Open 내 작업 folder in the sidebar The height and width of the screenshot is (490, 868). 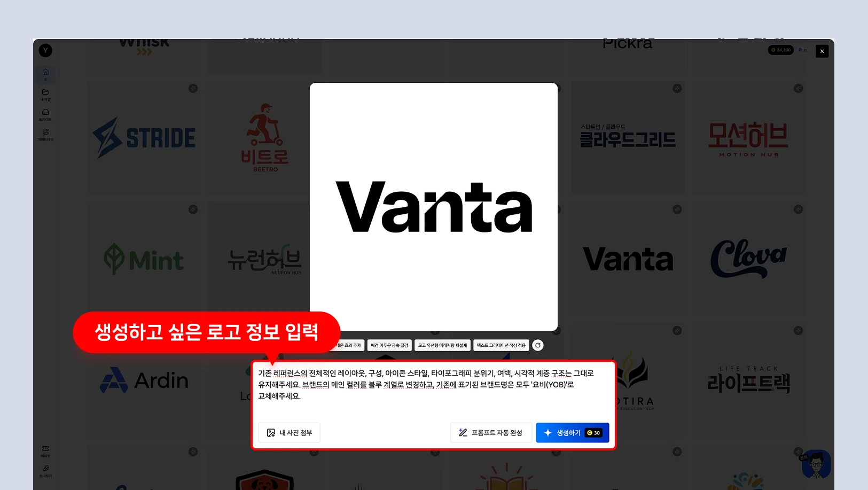click(45, 95)
